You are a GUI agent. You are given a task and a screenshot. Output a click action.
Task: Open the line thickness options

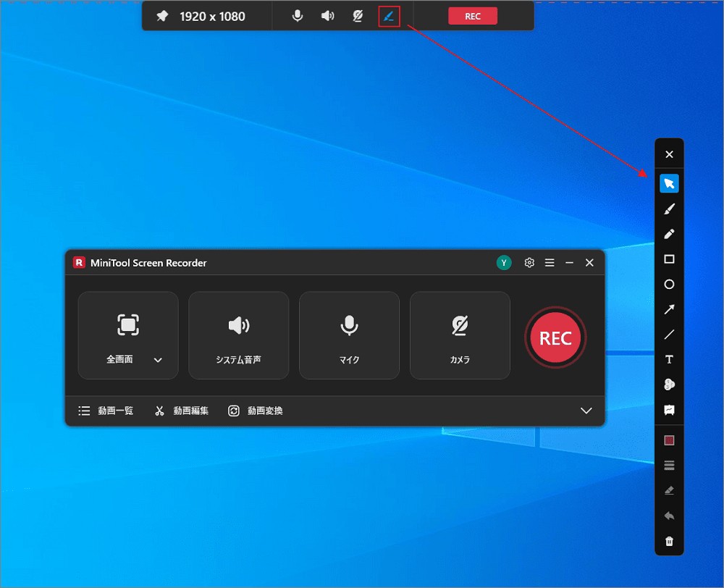coord(669,465)
